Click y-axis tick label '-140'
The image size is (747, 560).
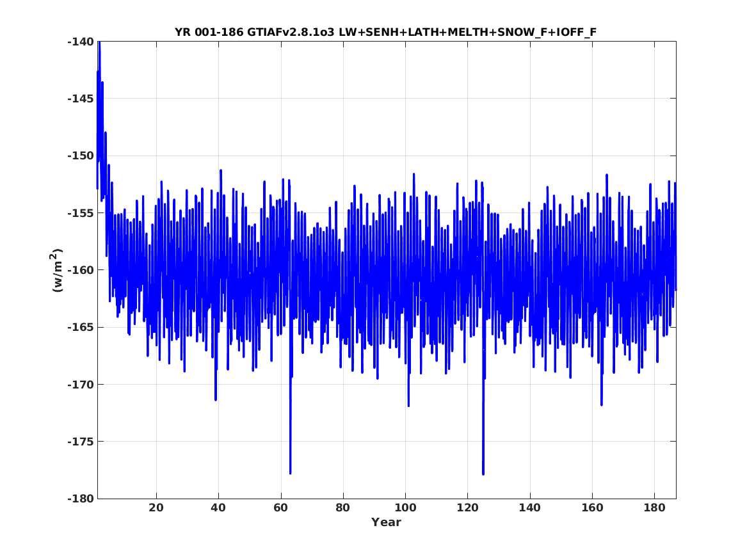coord(81,42)
